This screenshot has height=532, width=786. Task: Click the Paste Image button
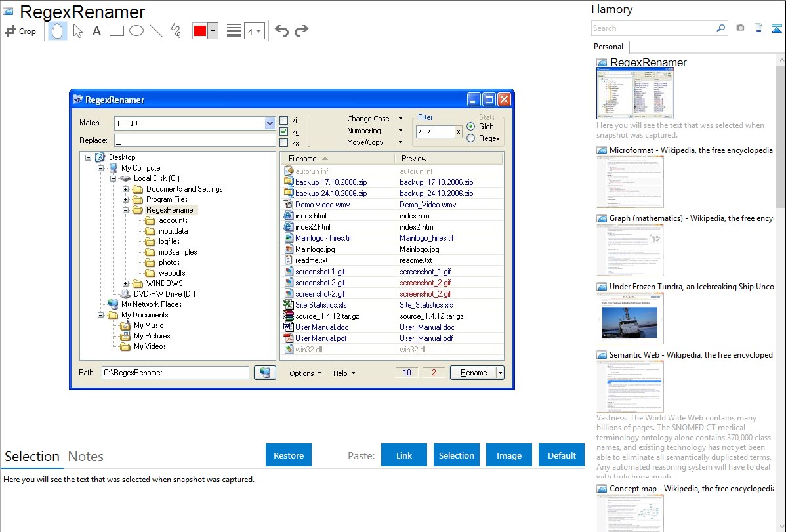click(508, 455)
